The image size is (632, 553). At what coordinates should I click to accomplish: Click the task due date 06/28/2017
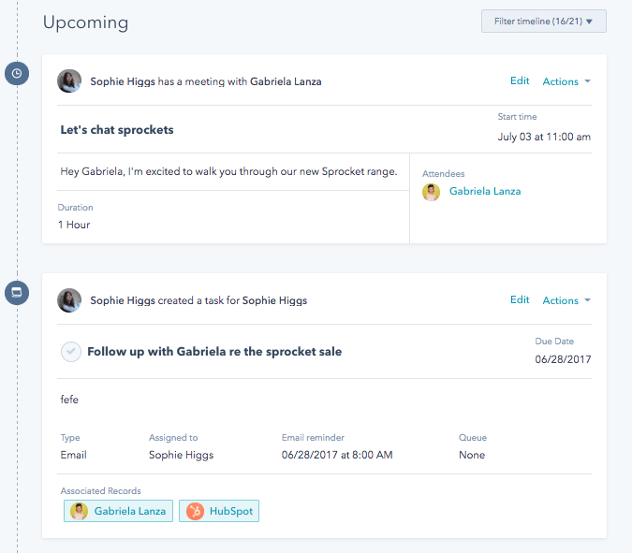(x=563, y=359)
